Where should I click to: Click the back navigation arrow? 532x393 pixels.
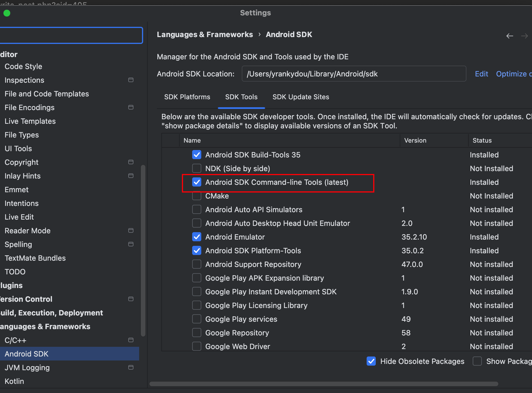point(510,36)
